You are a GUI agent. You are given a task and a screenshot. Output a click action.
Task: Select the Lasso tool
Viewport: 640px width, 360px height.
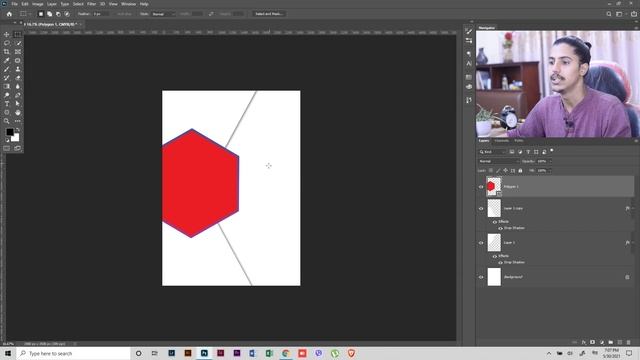(x=7, y=43)
